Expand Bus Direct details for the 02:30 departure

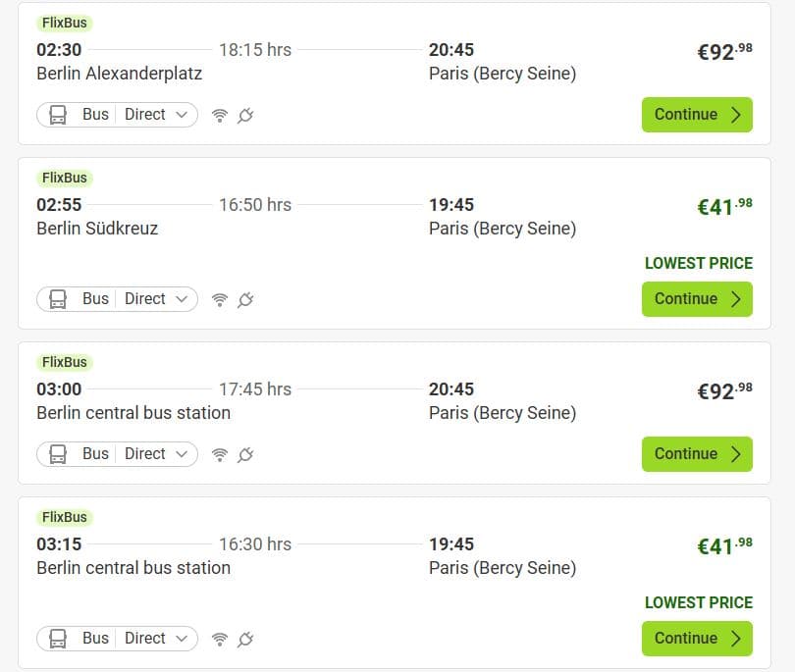(x=117, y=115)
